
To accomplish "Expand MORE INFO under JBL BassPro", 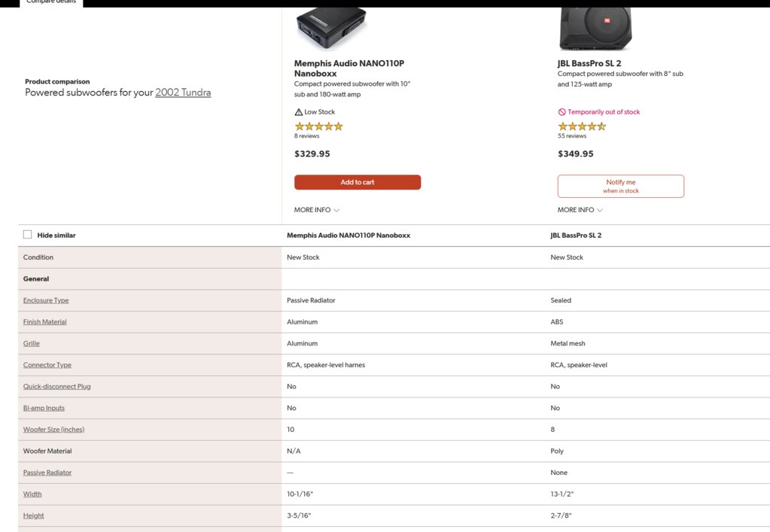I will tap(580, 209).
